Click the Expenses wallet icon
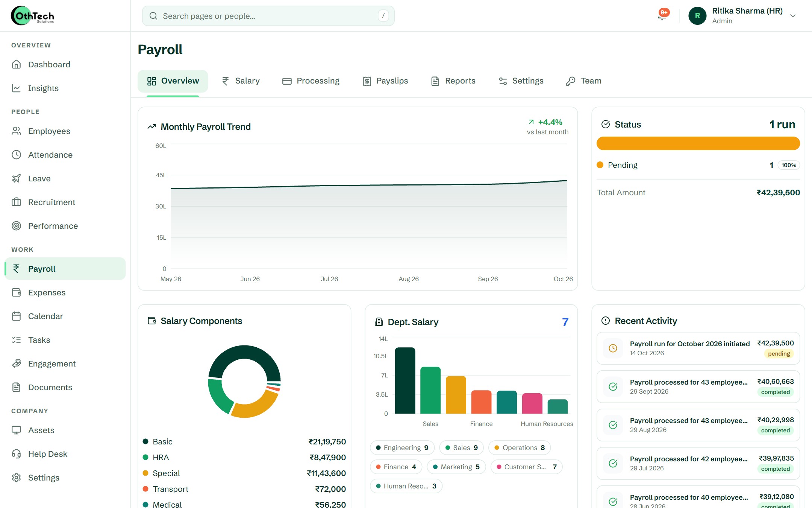The height and width of the screenshot is (508, 812). [16, 292]
